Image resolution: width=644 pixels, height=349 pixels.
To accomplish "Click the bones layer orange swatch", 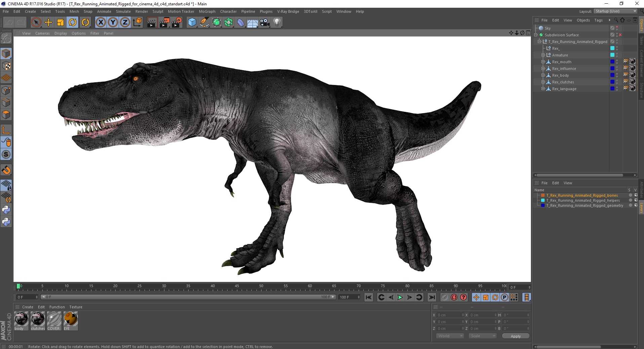I will (x=543, y=195).
